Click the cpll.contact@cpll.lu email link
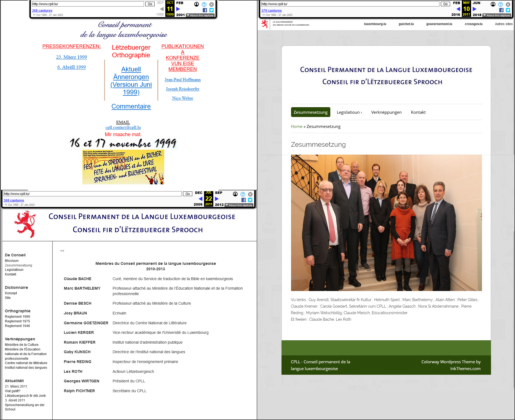Viewport: 515px width, 420px height. click(x=123, y=127)
